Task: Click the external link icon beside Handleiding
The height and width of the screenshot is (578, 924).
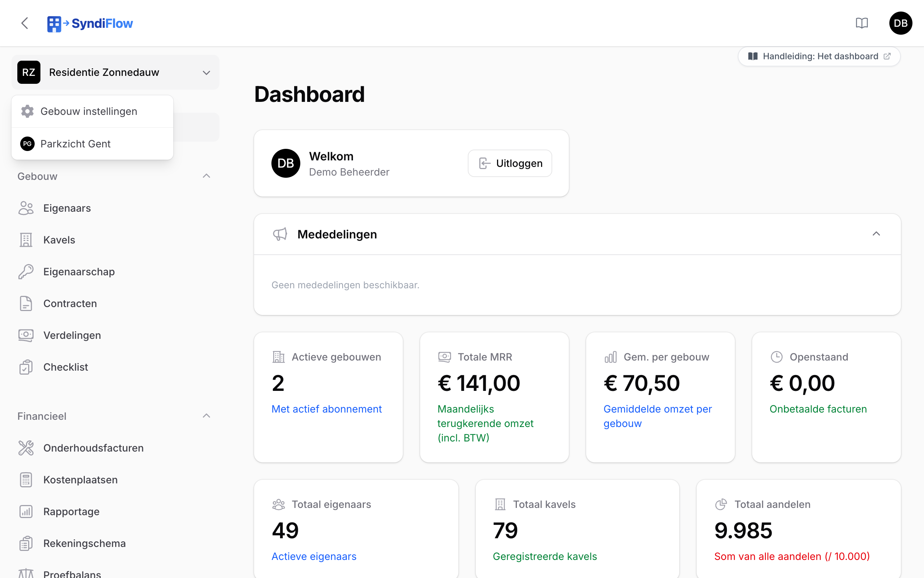Action: [x=887, y=56]
